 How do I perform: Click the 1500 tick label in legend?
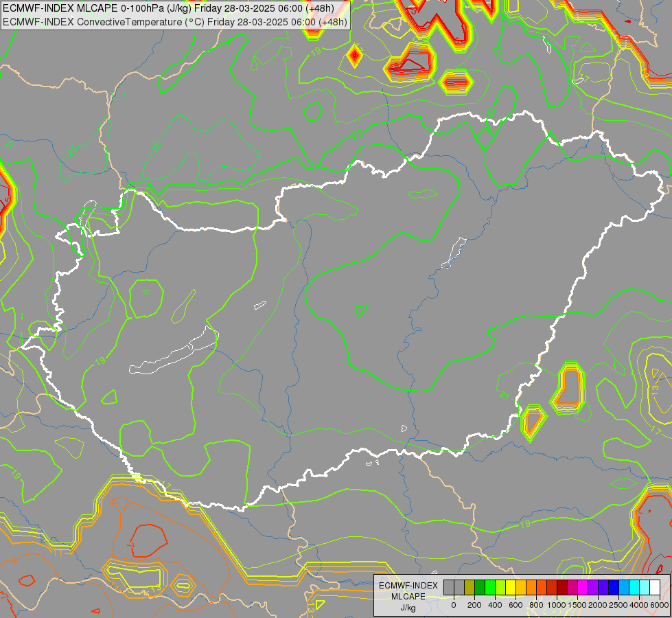pos(577,605)
